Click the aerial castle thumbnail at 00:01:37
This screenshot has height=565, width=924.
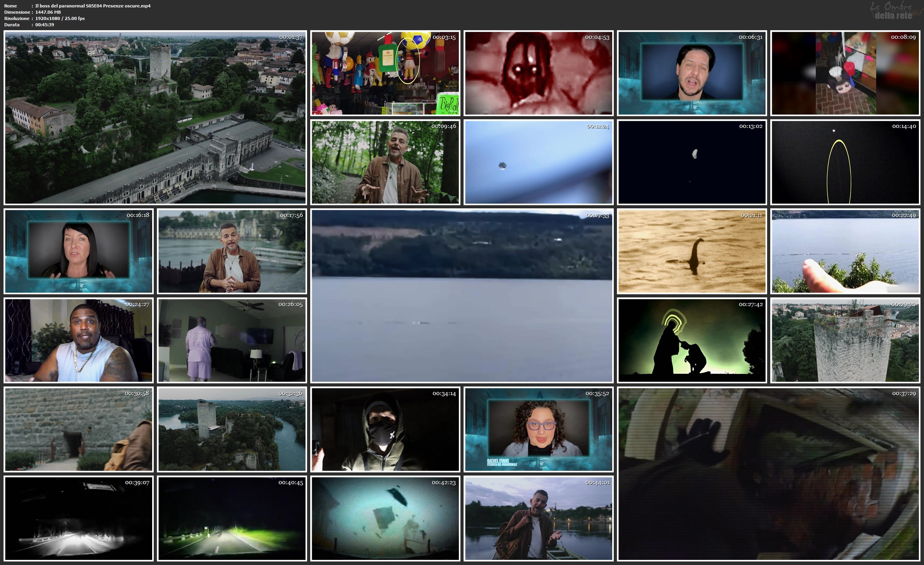tap(155, 118)
